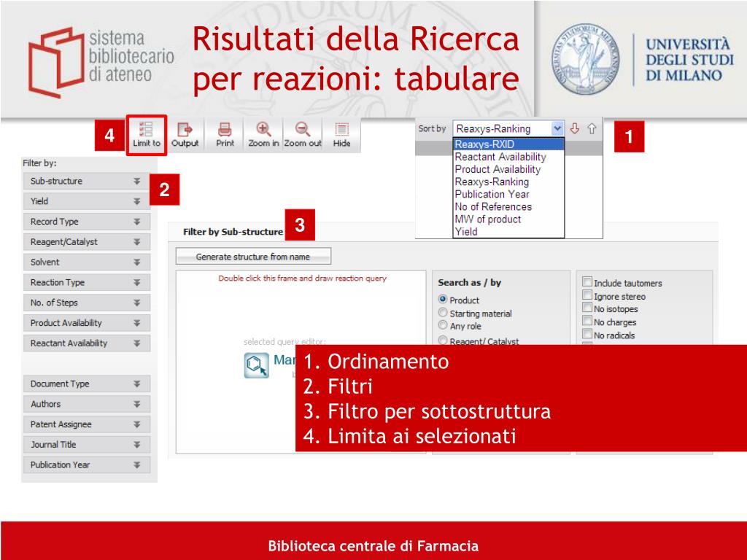
Task: Expand the Record Type filter
Action: pyautogui.click(x=87, y=222)
